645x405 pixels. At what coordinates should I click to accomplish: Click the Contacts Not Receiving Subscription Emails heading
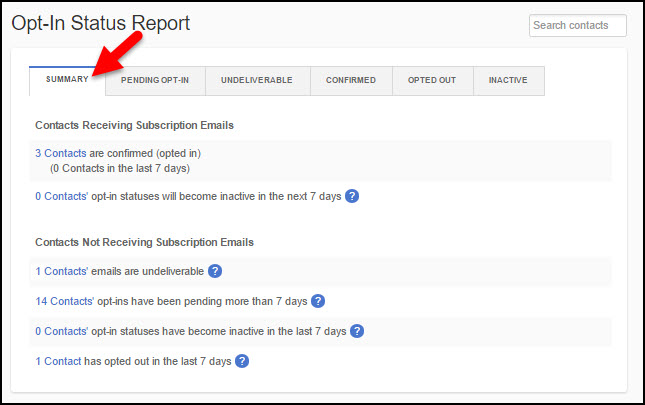click(144, 242)
